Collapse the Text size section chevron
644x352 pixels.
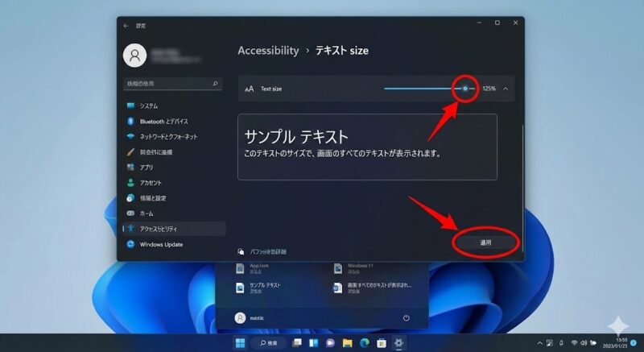506,89
